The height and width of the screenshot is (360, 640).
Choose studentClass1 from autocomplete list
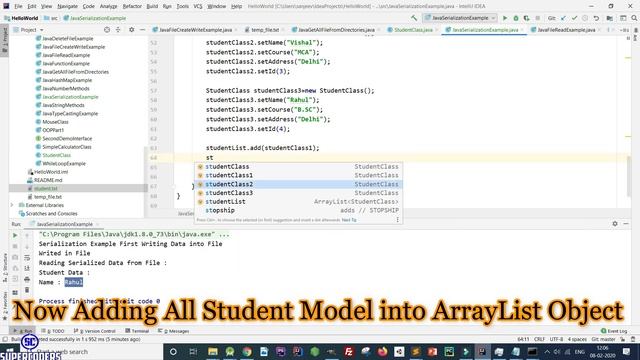click(298, 175)
